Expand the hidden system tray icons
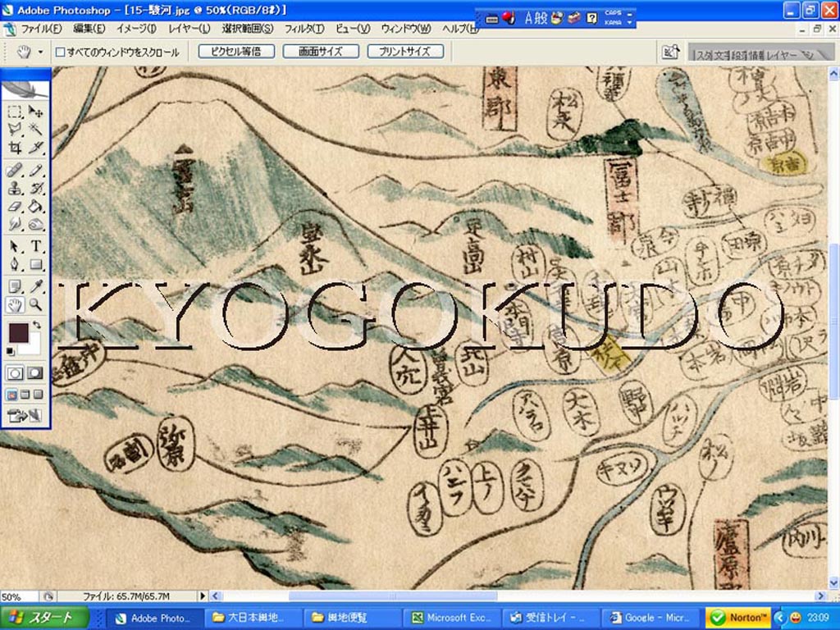The width and height of the screenshot is (840, 630). pyautogui.click(x=779, y=618)
